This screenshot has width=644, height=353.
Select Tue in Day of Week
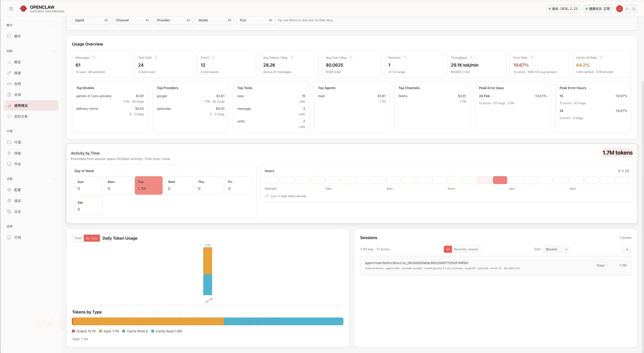[x=148, y=185]
